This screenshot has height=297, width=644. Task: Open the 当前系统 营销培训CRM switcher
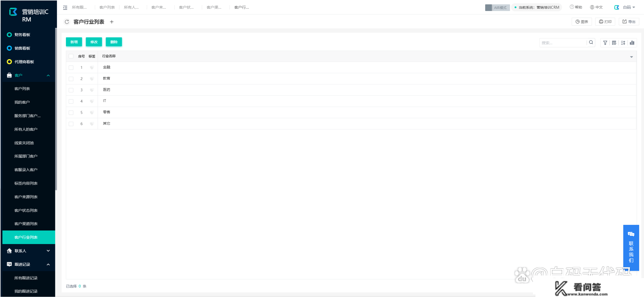(x=536, y=7)
